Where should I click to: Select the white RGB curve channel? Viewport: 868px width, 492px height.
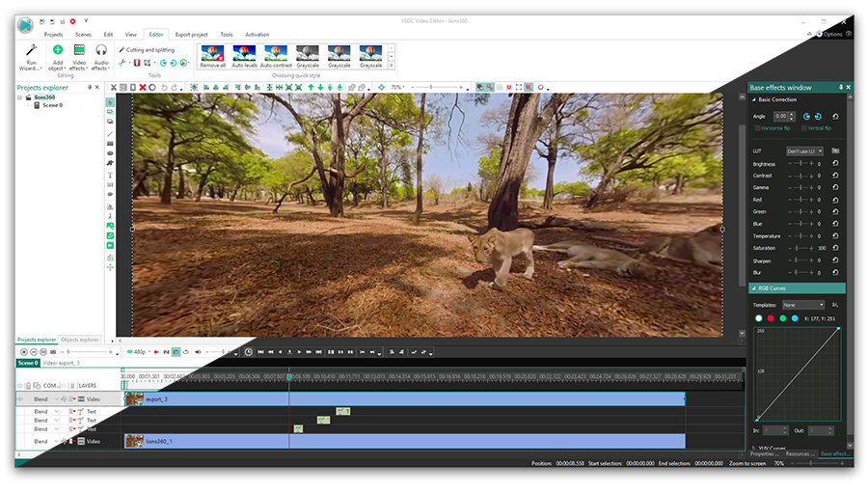point(758,318)
